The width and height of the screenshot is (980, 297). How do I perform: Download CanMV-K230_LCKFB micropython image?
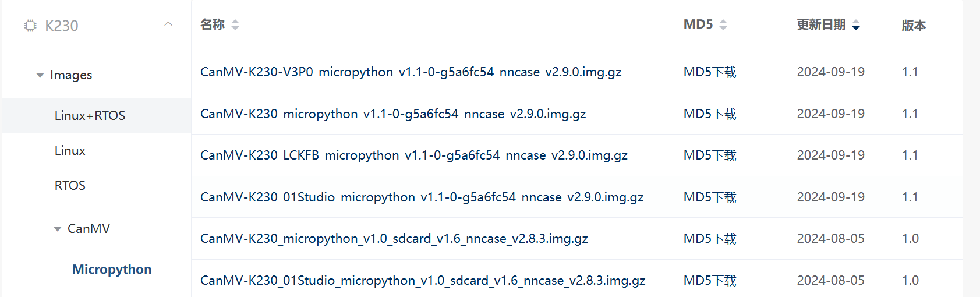click(x=413, y=155)
